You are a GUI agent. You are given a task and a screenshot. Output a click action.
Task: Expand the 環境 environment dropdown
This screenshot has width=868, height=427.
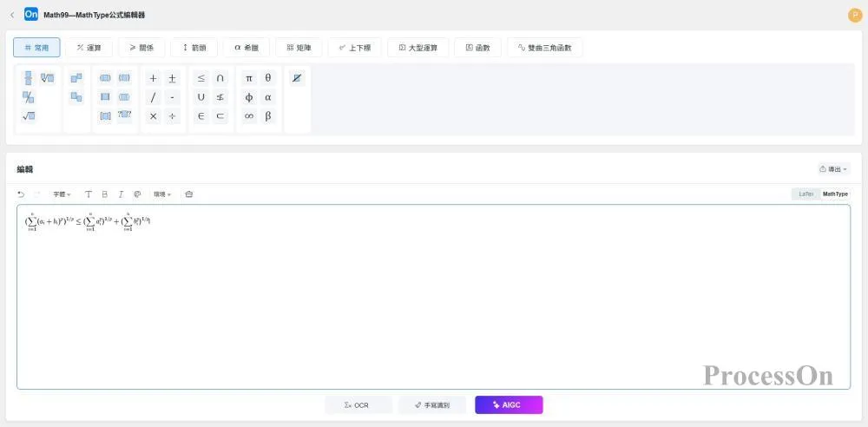pyautogui.click(x=162, y=194)
